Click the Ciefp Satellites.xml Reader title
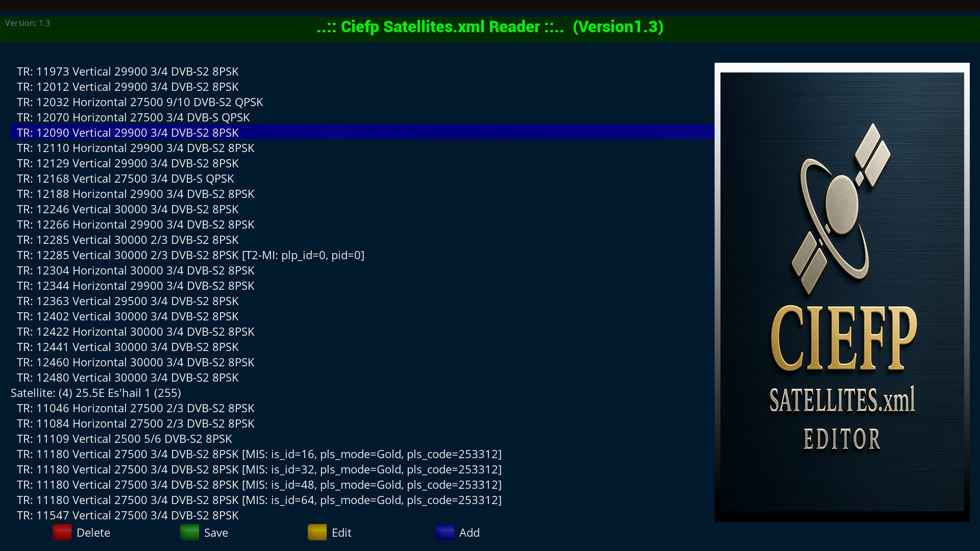 (x=490, y=27)
